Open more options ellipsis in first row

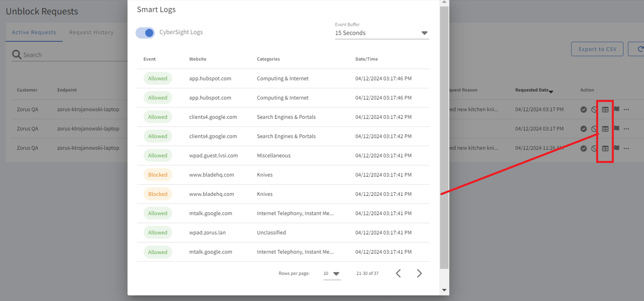coord(627,109)
